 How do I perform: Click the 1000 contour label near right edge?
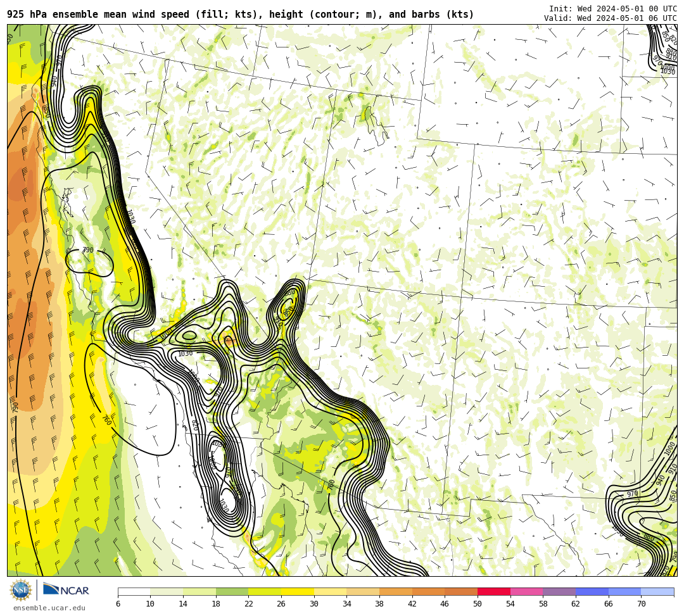pyautogui.click(x=671, y=449)
